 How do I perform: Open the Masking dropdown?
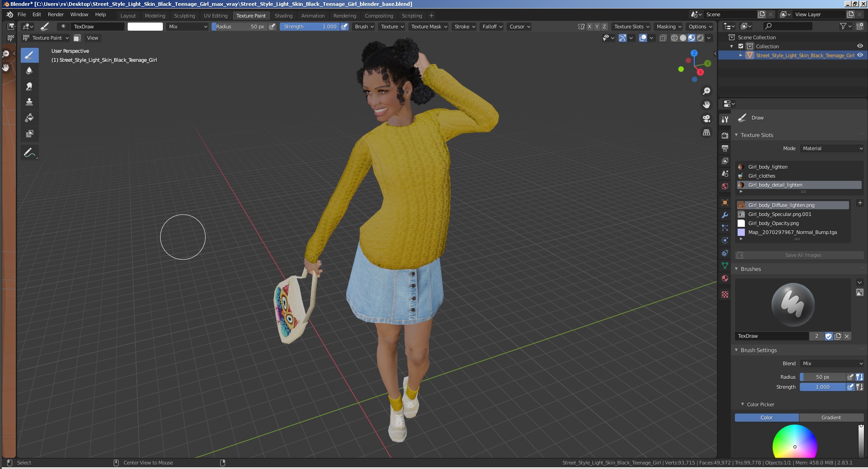pyautogui.click(x=669, y=27)
